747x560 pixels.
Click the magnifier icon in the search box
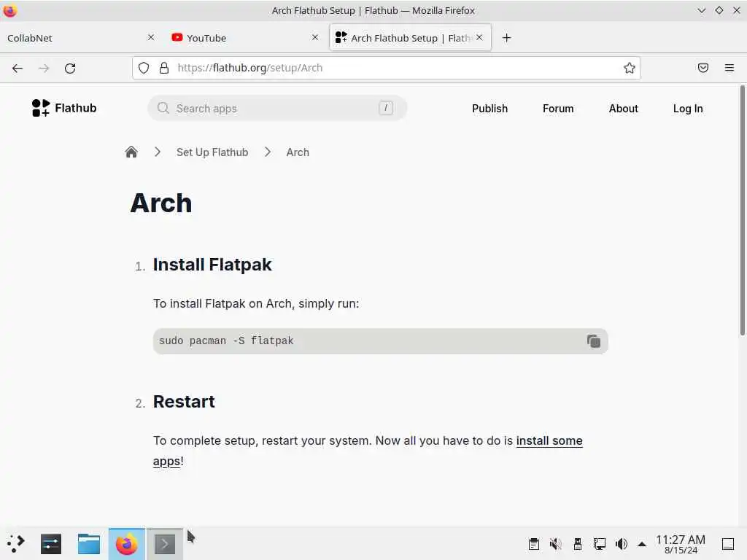[163, 108]
